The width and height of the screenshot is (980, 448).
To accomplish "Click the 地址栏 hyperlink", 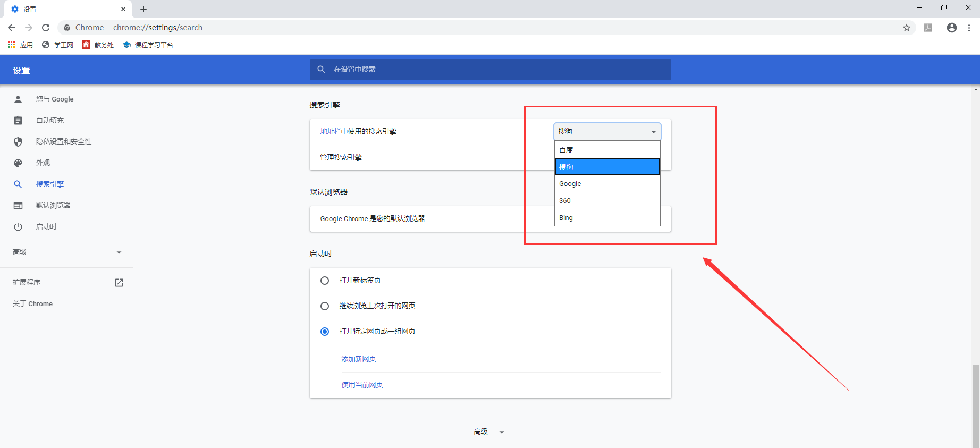I will 331,132.
